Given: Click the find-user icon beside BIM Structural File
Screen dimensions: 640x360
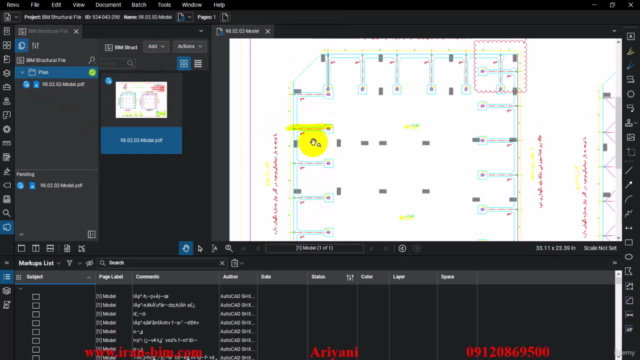Looking at the screenshot, I should coord(91,60).
